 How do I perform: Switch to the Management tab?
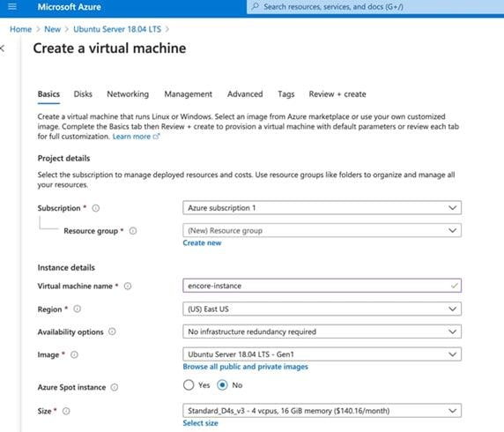188,94
